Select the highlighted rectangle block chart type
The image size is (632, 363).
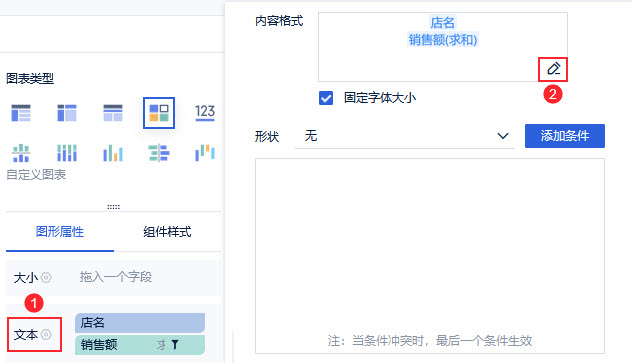pos(159,113)
